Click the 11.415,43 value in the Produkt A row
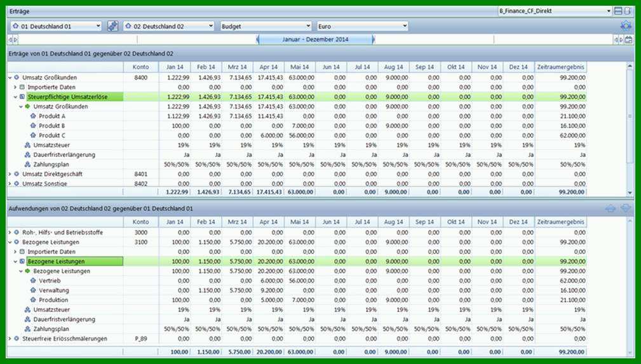The image size is (641, 364). [x=270, y=116]
